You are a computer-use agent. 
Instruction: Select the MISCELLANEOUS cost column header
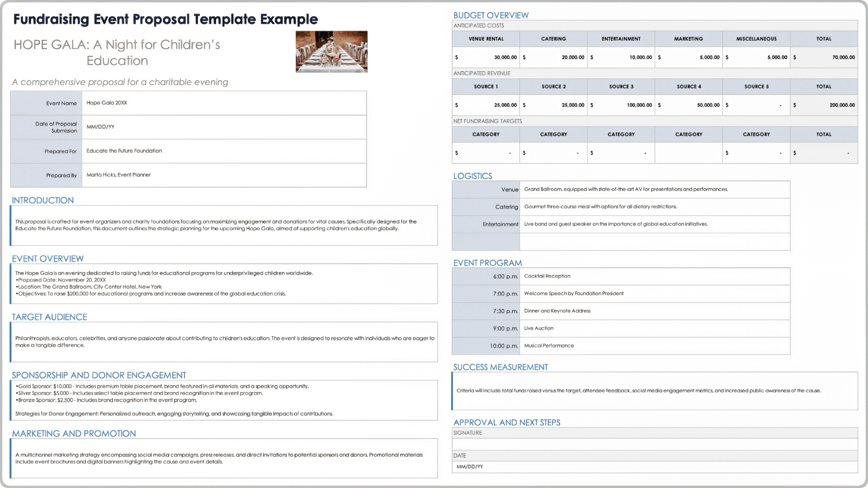click(756, 39)
